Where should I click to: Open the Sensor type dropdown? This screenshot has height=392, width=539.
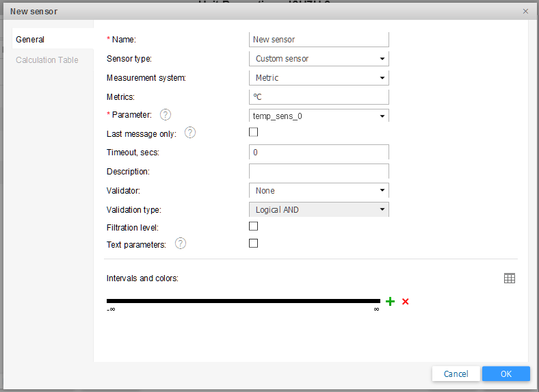[319, 59]
